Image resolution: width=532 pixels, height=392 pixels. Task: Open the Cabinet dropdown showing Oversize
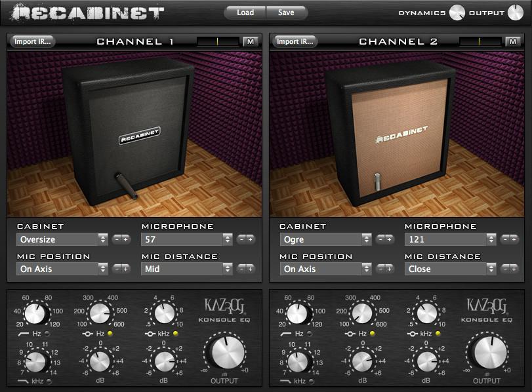pos(62,239)
